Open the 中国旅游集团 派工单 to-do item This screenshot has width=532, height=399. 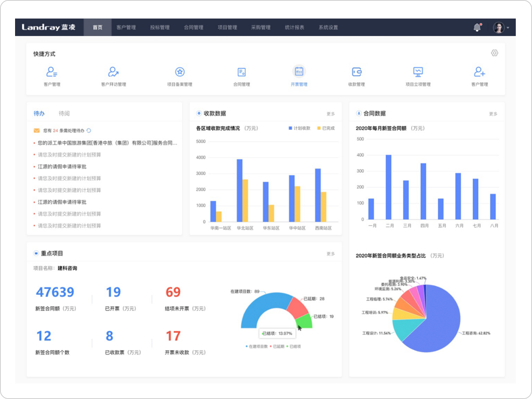[x=107, y=142]
